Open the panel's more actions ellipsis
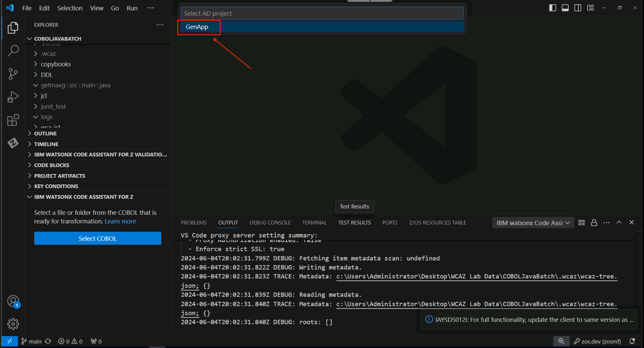The image size is (644, 348). coord(606,223)
